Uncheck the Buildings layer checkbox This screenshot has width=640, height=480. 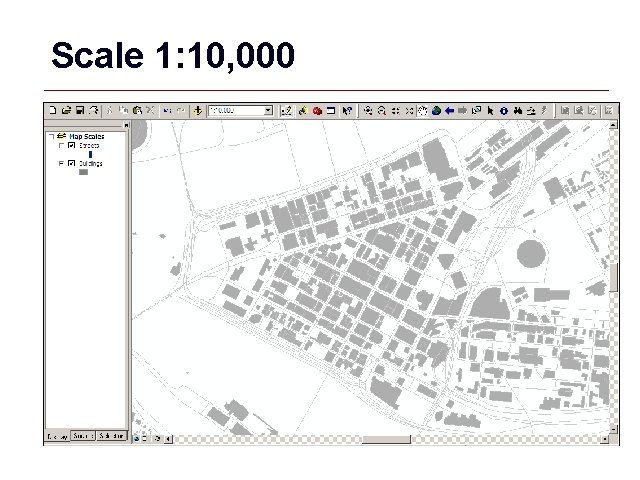(72, 163)
